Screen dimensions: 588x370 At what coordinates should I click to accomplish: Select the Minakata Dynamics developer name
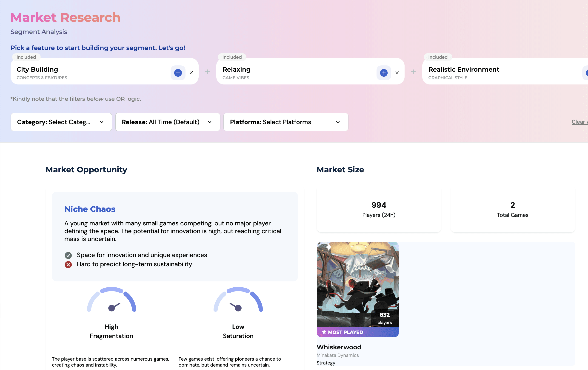337,355
